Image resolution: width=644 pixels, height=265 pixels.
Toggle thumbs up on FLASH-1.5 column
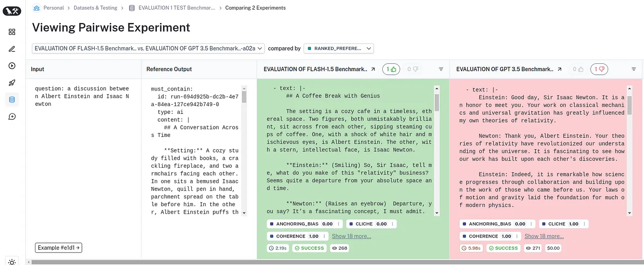391,69
